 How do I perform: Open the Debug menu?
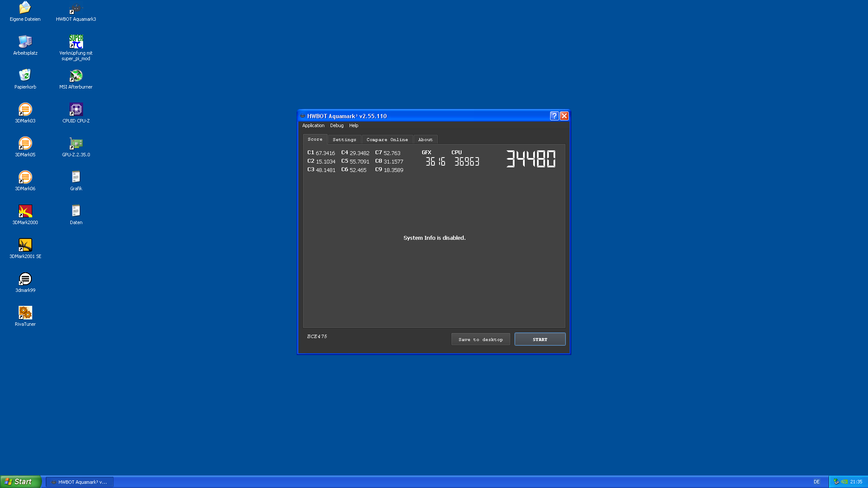click(x=337, y=125)
